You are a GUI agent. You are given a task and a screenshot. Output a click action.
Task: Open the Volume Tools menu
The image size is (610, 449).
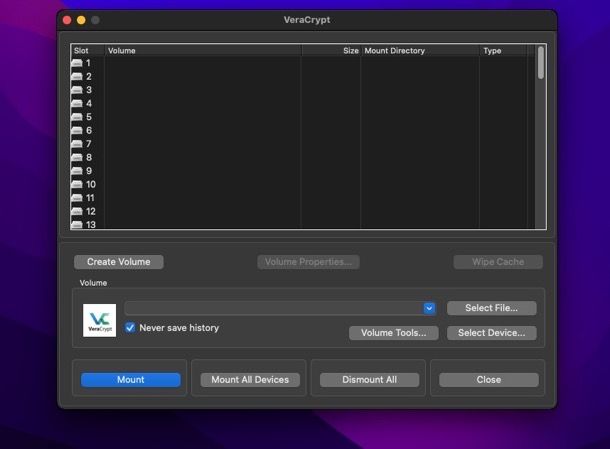pyautogui.click(x=394, y=333)
